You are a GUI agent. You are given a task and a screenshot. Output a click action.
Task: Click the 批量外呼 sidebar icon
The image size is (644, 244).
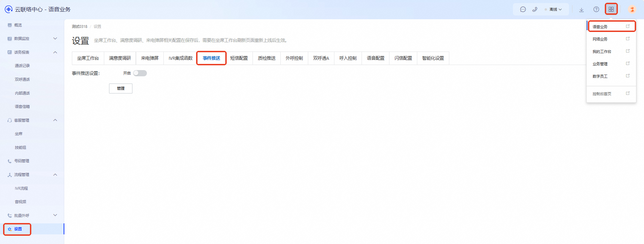10,215
